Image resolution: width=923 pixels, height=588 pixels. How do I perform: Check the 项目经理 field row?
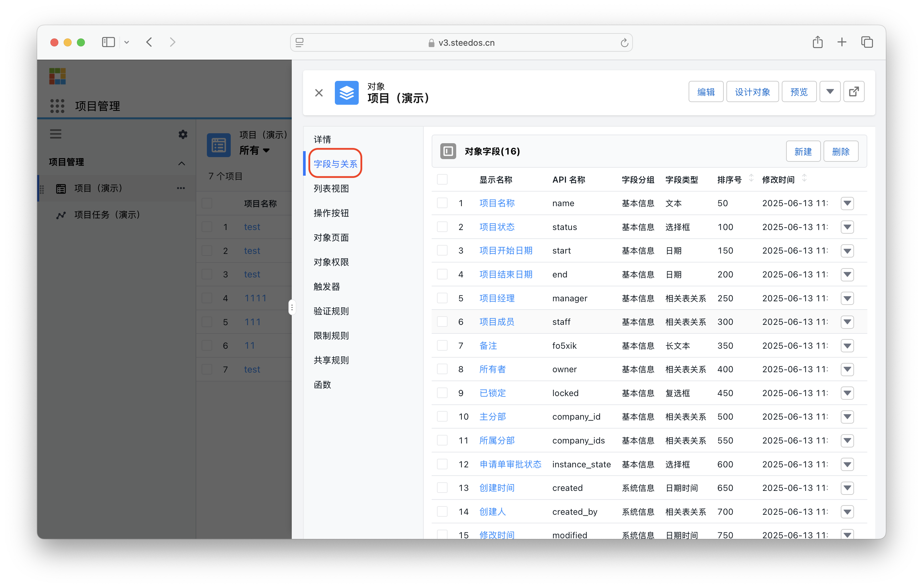[x=442, y=298]
